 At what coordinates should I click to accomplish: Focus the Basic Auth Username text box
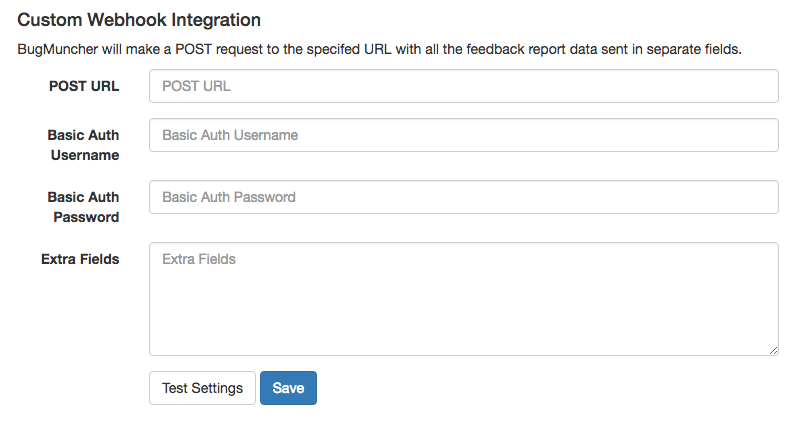tap(463, 135)
